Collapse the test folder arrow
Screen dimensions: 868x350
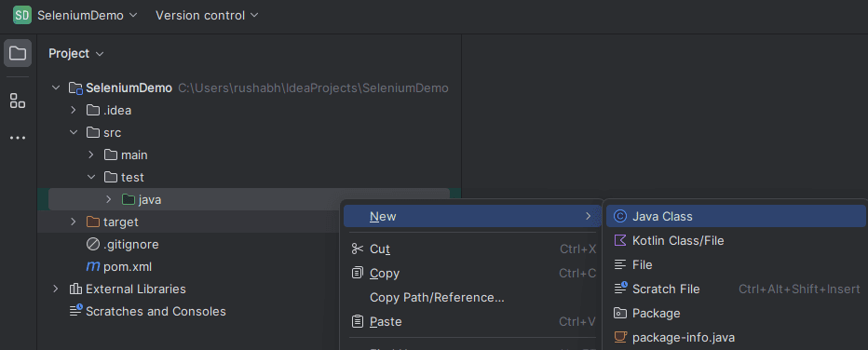pos(91,177)
